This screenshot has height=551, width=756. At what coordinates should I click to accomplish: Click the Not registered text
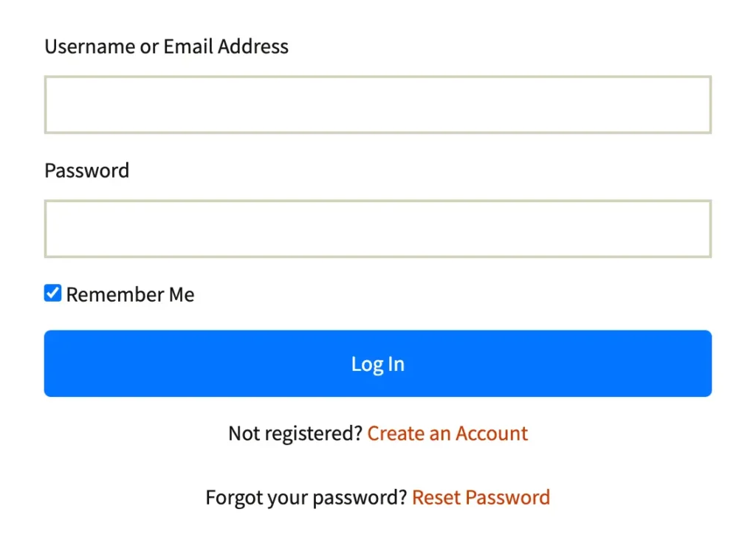point(294,433)
